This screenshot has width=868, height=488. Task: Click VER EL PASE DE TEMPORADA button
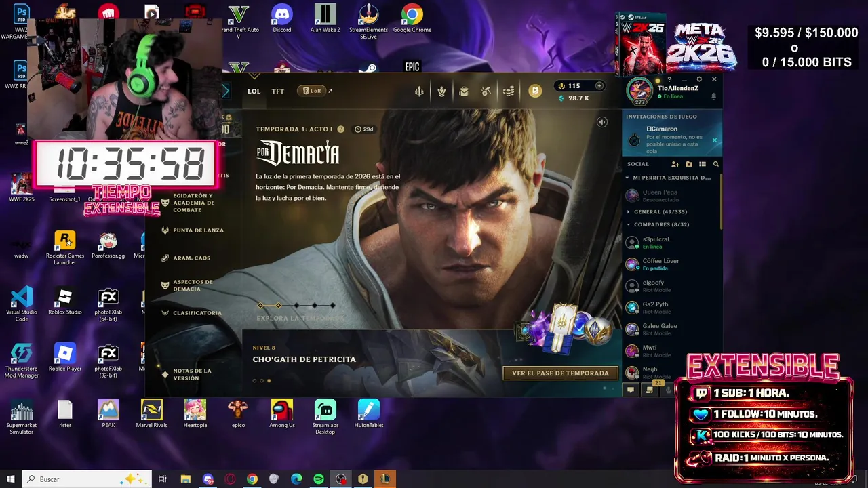tap(560, 373)
